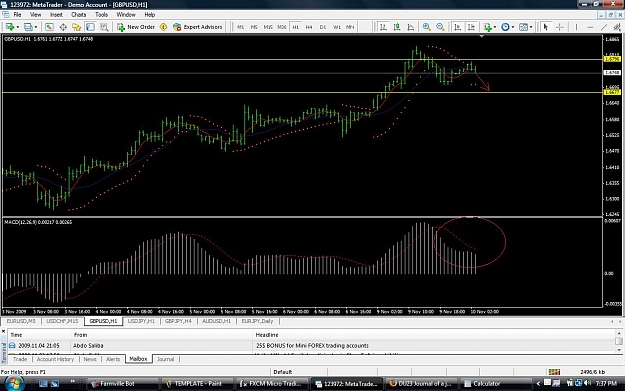Switch to W1 timeframe
The height and width of the screenshot is (391, 625).
tap(337, 27)
